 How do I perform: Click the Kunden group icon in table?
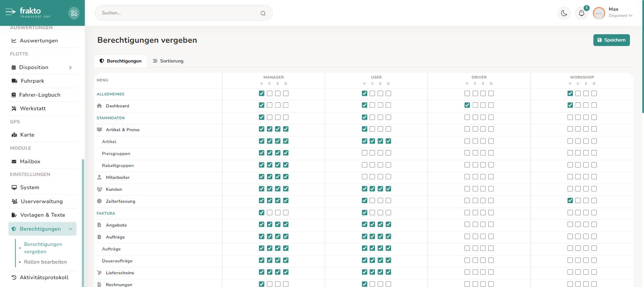pos(99,189)
